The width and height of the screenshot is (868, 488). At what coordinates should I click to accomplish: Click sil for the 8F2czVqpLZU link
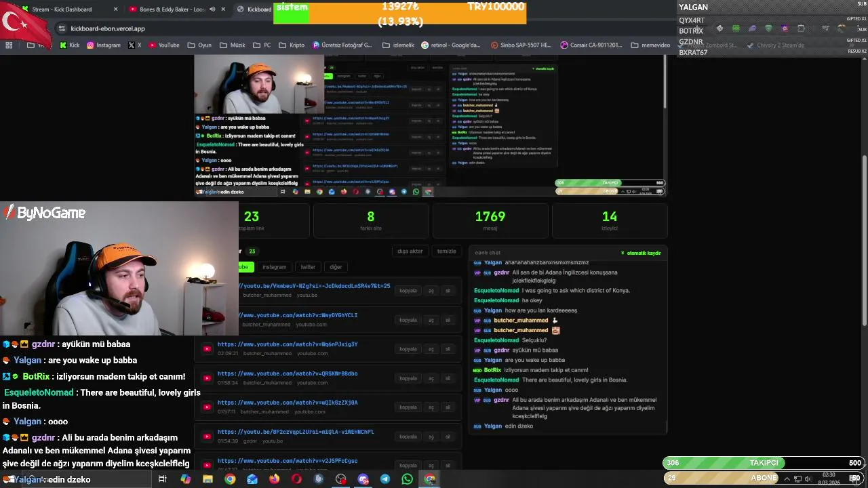tap(448, 436)
